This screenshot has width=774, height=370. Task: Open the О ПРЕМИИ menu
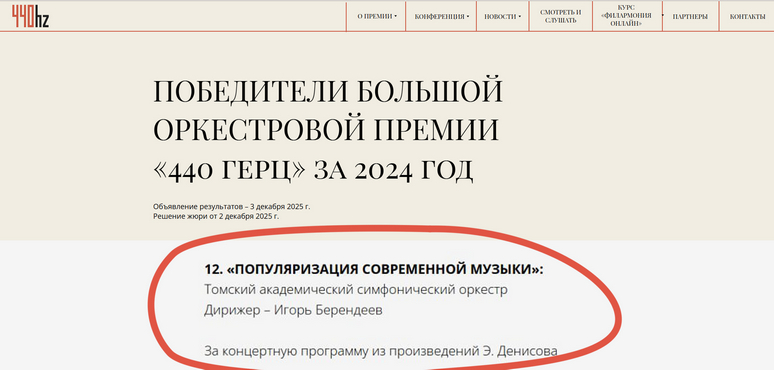(x=375, y=16)
